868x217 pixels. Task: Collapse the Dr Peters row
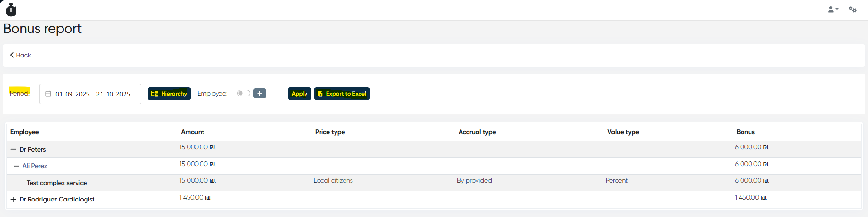(13, 149)
